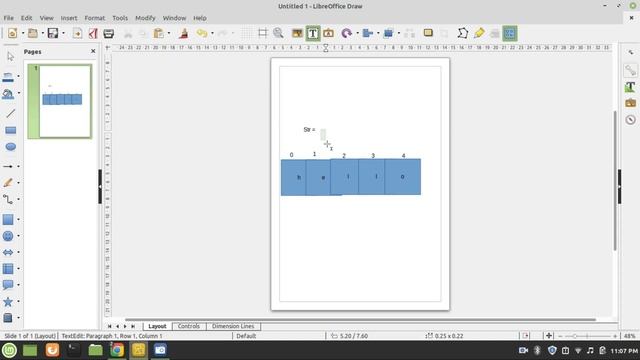
Task: Select the Edit Points polygon tool
Action: 463,33
